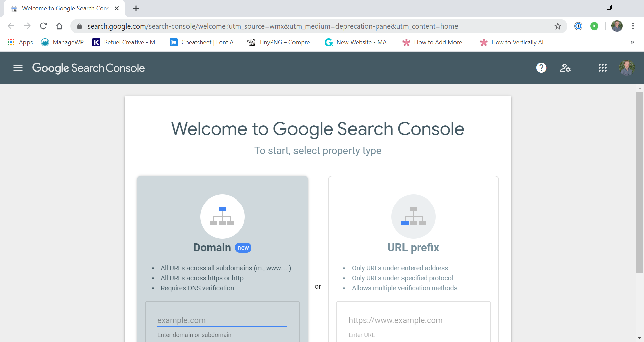The image size is (644, 342).
Task: Open Chrome's three-dot menu
Action: point(633,26)
